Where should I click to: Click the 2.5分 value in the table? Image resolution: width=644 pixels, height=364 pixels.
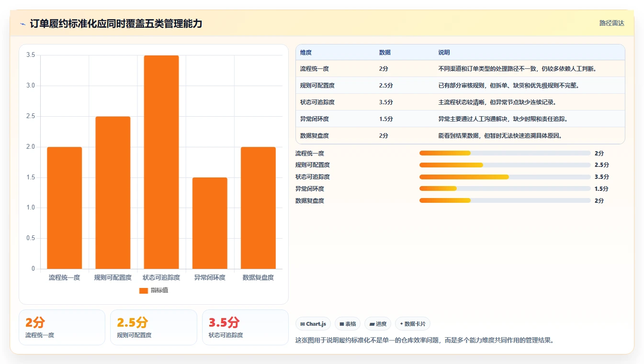386,86
